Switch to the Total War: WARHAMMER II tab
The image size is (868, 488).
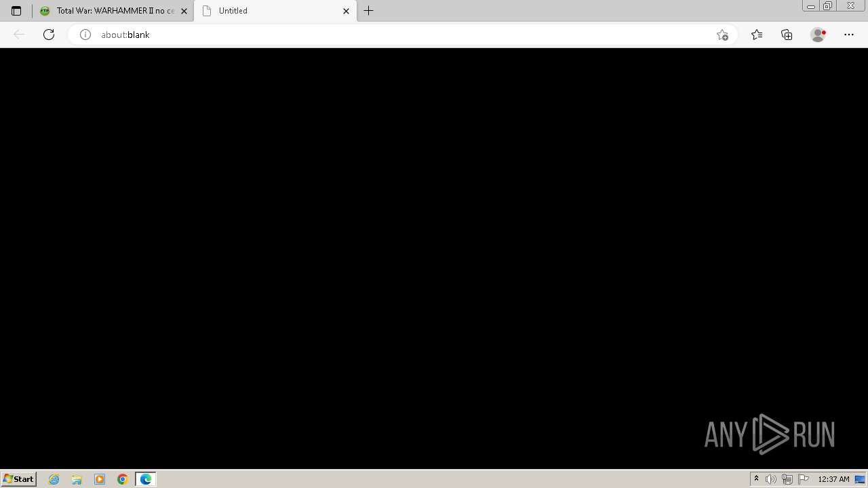(x=113, y=11)
